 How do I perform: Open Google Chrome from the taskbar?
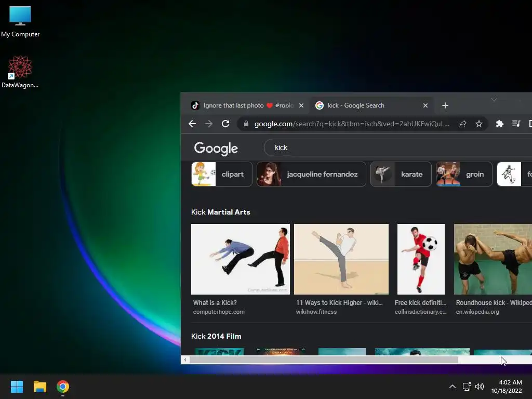63,387
